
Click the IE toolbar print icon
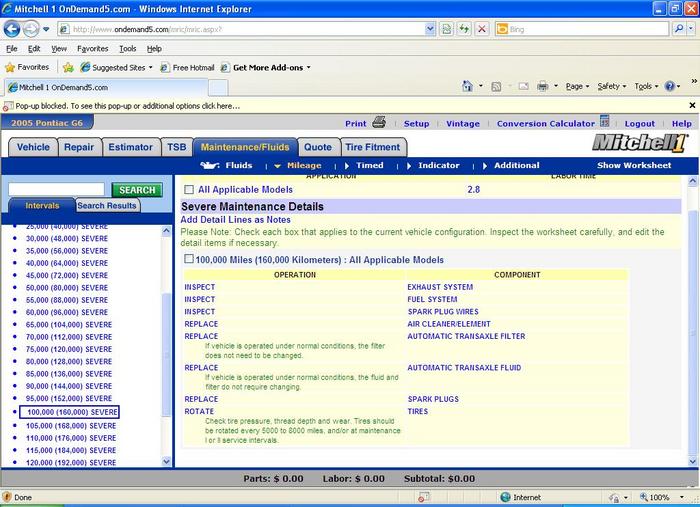pos(542,87)
